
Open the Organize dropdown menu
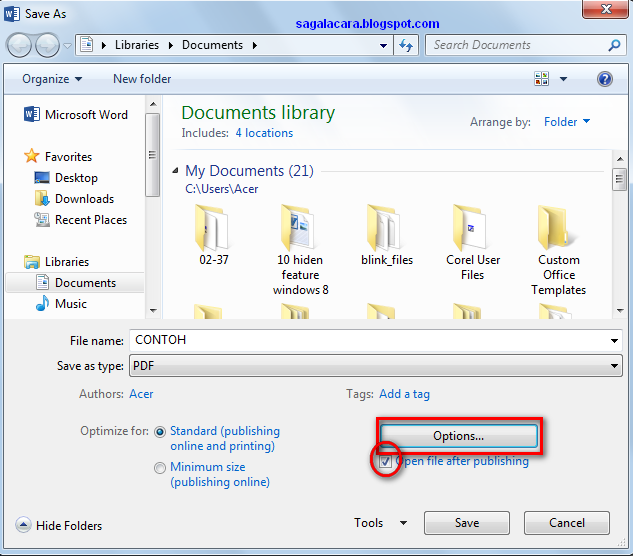(x=52, y=79)
